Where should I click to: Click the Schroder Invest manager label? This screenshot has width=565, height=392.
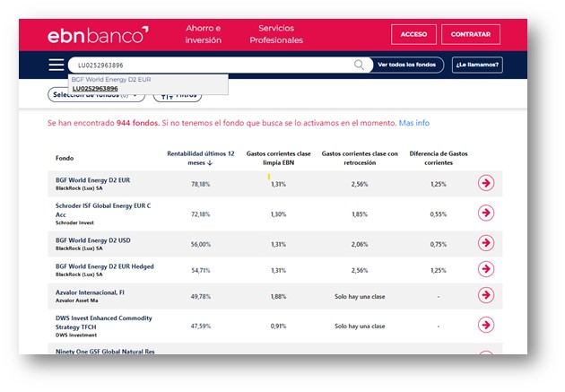(x=74, y=223)
